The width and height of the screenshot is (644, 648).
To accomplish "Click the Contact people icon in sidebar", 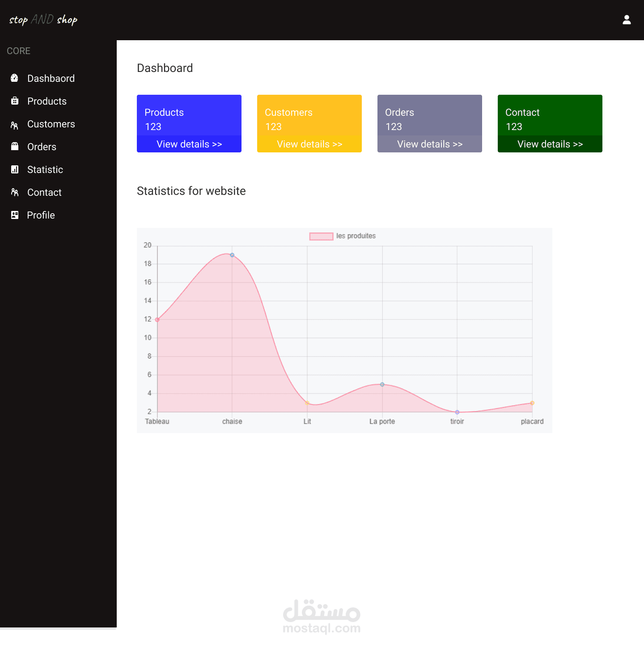I will 15,192.
